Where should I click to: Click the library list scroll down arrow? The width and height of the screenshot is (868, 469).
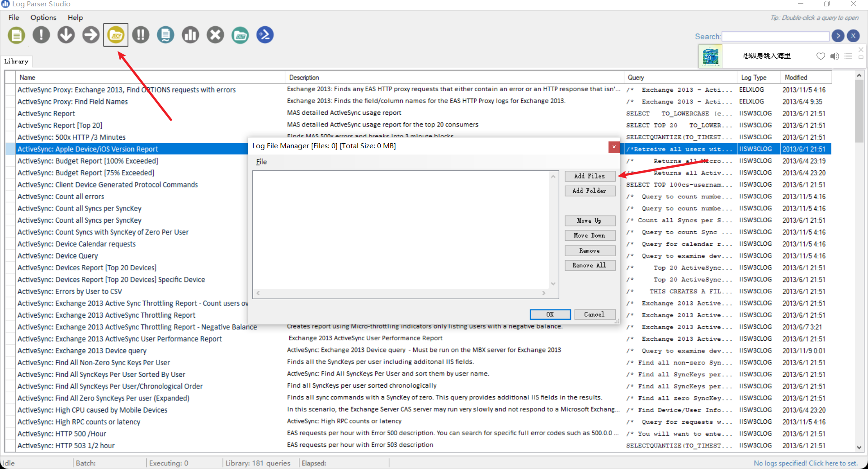coord(859,447)
